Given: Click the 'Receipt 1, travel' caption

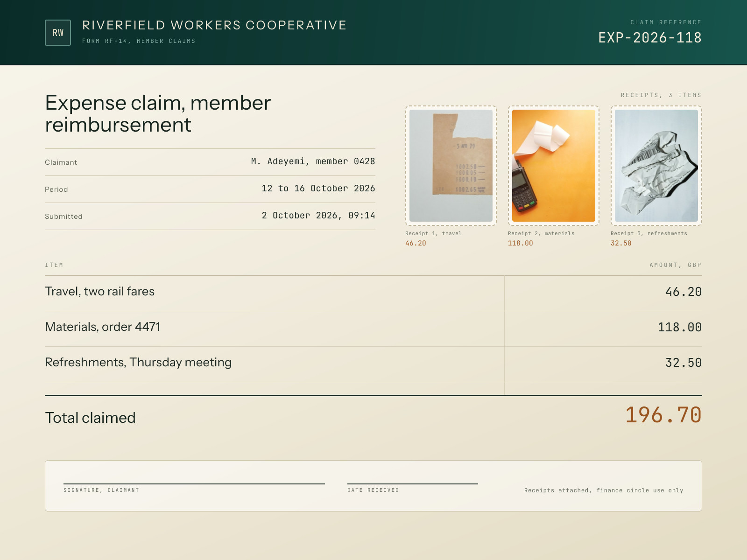Looking at the screenshot, I should tap(433, 233).
